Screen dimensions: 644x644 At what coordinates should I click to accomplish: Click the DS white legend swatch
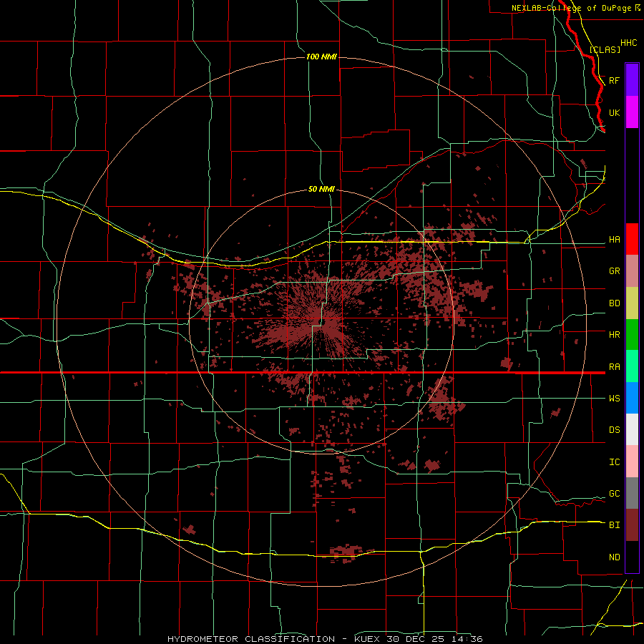pyautogui.click(x=632, y=429)
